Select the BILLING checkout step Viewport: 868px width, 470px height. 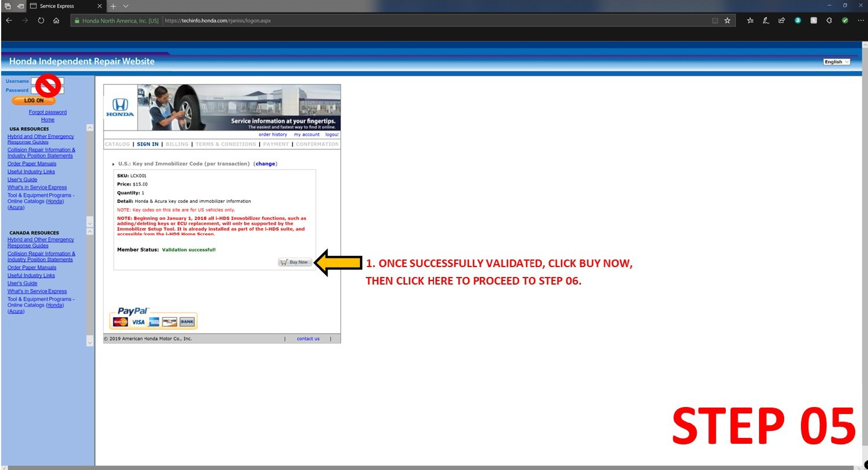click(177, 144)
